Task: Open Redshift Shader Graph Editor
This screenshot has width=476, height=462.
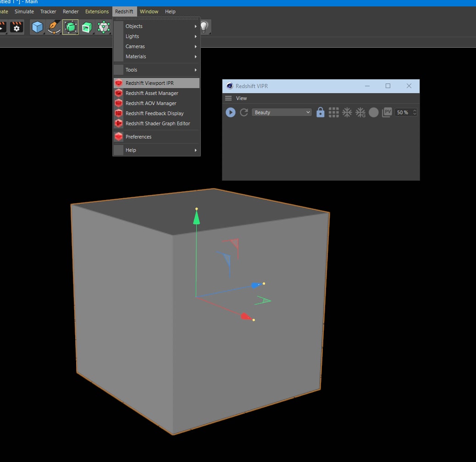Action: (x=157, y=123)
